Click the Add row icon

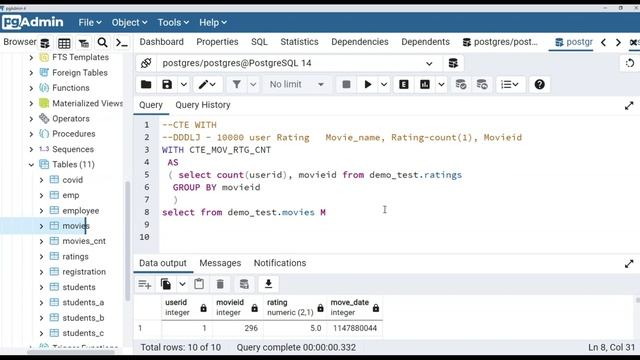(144, 284)
